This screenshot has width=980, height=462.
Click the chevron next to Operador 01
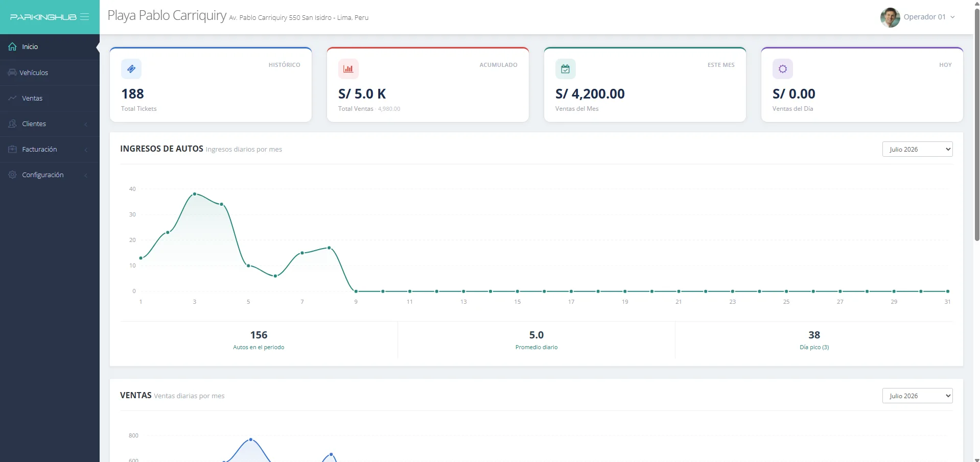click(x=952, y=17)
